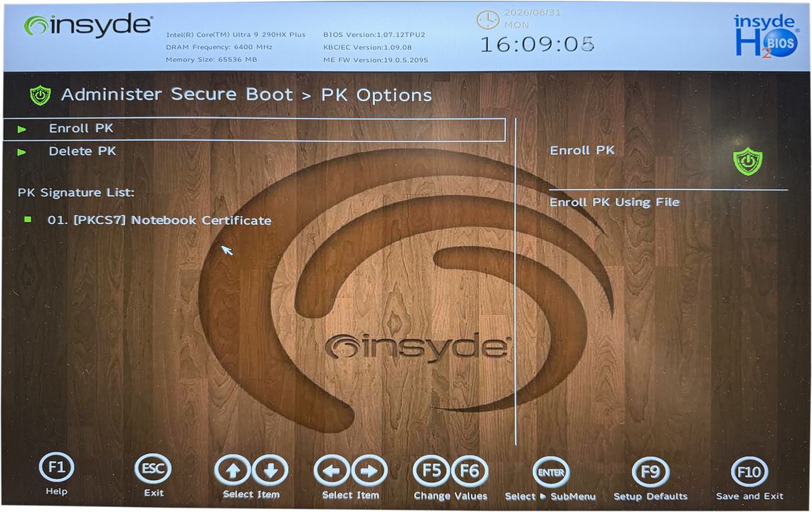812x512 pixels.
Task: Click the F10 Save and Exit icon
Action: click(749, 472)
